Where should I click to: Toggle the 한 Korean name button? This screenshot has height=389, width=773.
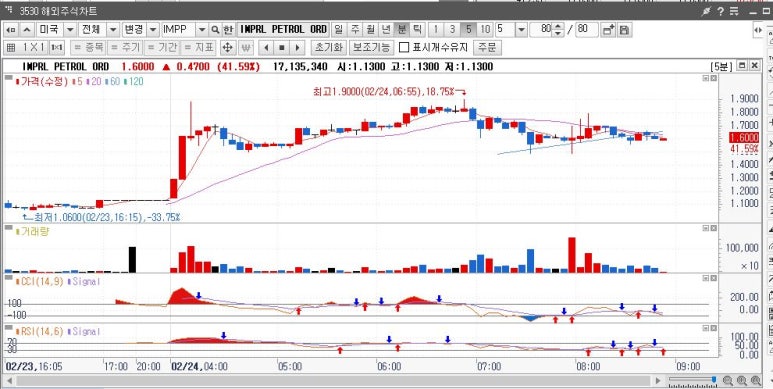(x=228, y=30)
